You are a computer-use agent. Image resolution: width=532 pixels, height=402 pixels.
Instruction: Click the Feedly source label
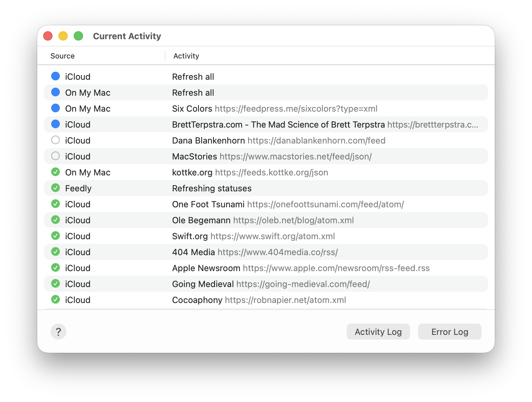coord(78,188)
